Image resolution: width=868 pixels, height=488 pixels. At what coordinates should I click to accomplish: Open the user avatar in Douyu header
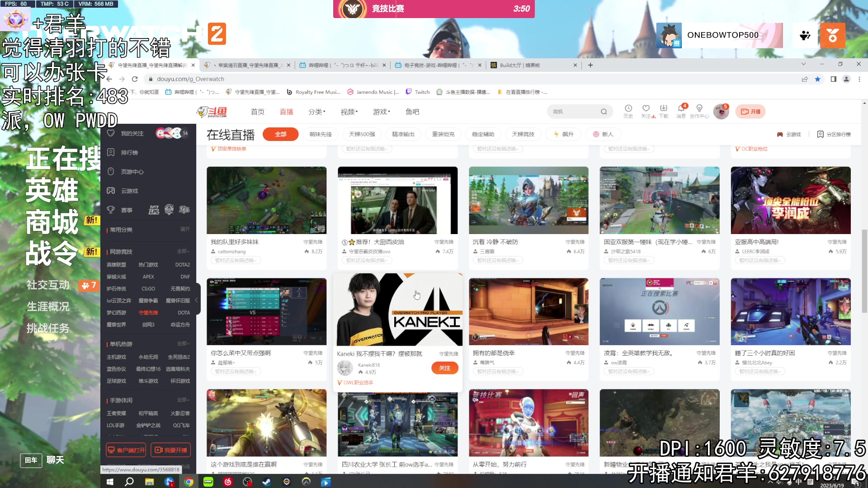coord(721,112)
